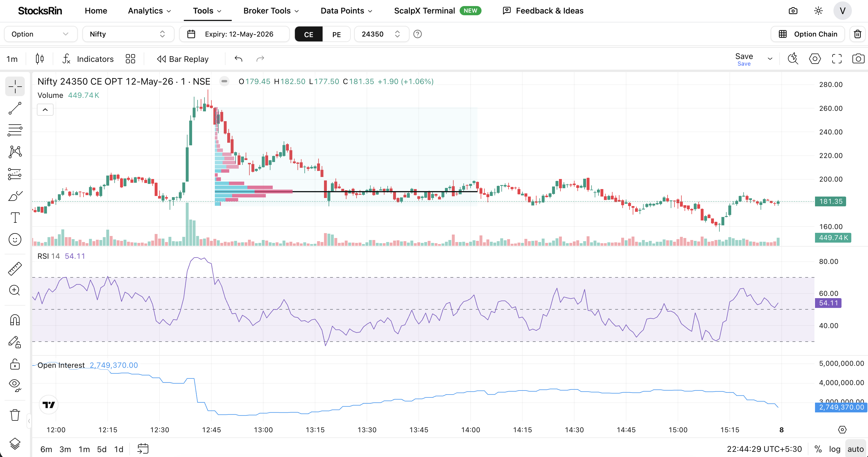This screenshot has width=868, height=457.
Task: Click the StocksRin logo
Action: point(40,11)
